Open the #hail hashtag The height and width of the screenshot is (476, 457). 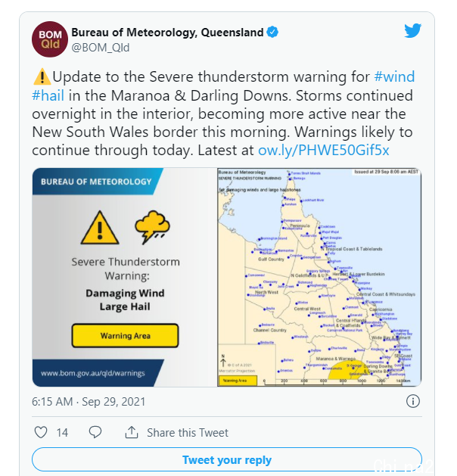tap(48, 95)
